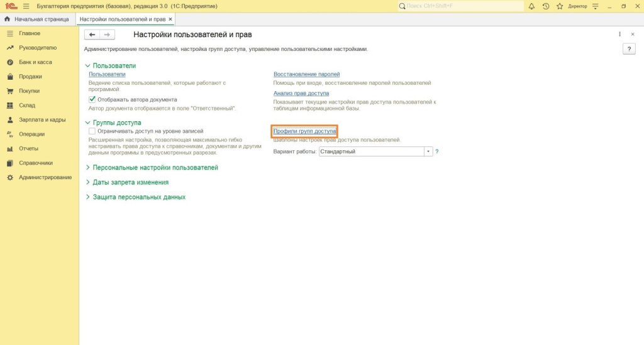Screen dimensions: 644x345
Task: Open the Вариант работы dropdown arrow
Action: [x=428, y=151]
